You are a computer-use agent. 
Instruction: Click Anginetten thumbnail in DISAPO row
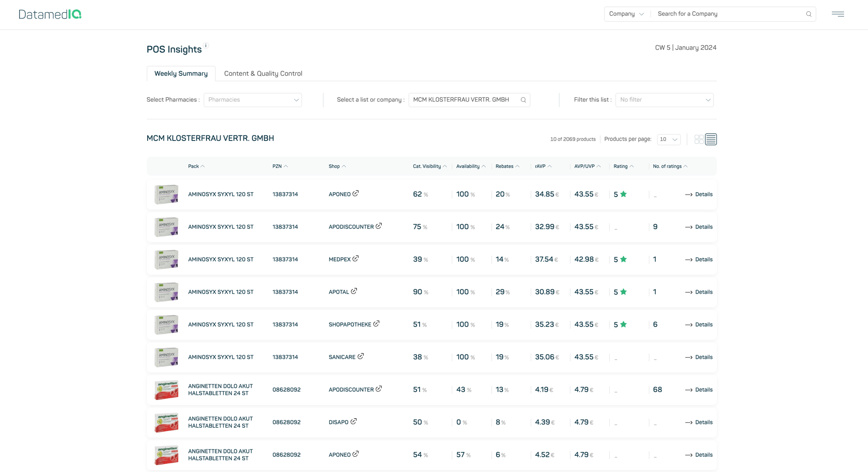coord(166,422)
